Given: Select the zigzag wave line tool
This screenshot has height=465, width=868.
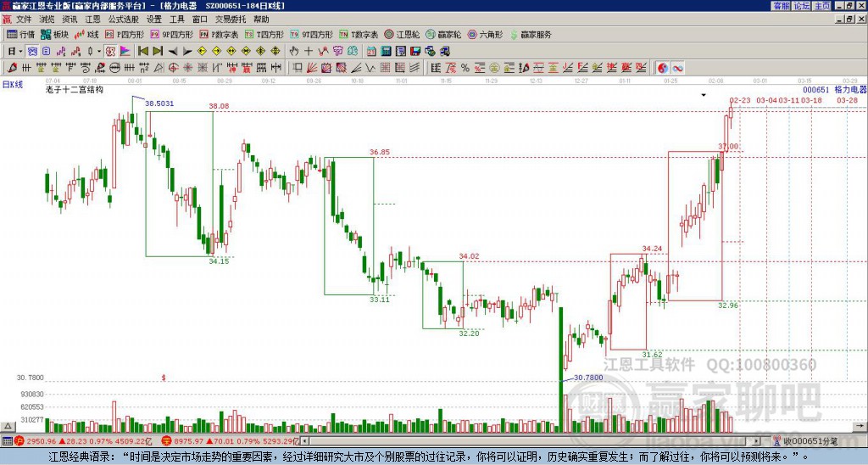Looking at the screenshot, I should pyautogui.click(x=370, y=68).
